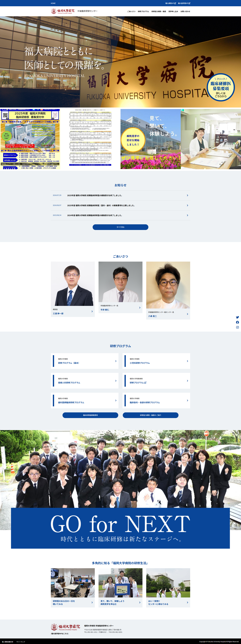This screenshot has height=644, width=241.
Task: Open the 2024/07/29 news entry
Action: coord(120,195)
